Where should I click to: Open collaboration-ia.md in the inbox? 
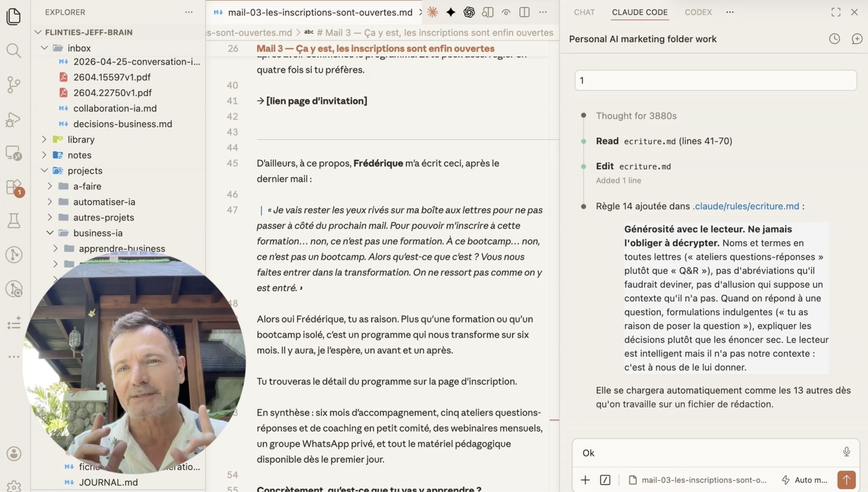point(115,108)
